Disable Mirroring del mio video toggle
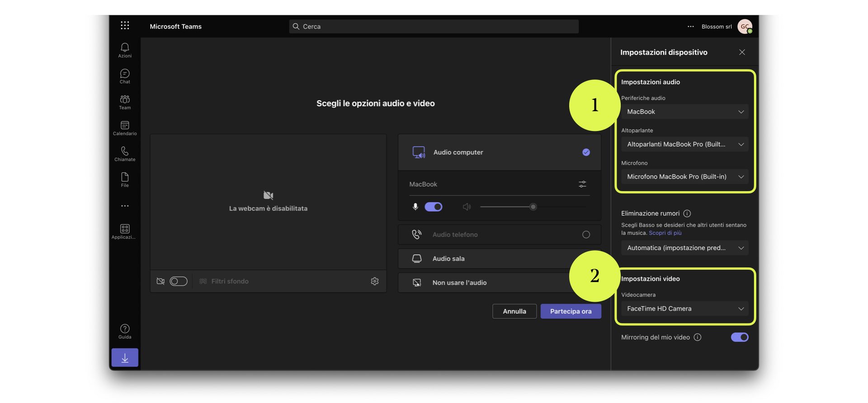 [x=739, y=337]
